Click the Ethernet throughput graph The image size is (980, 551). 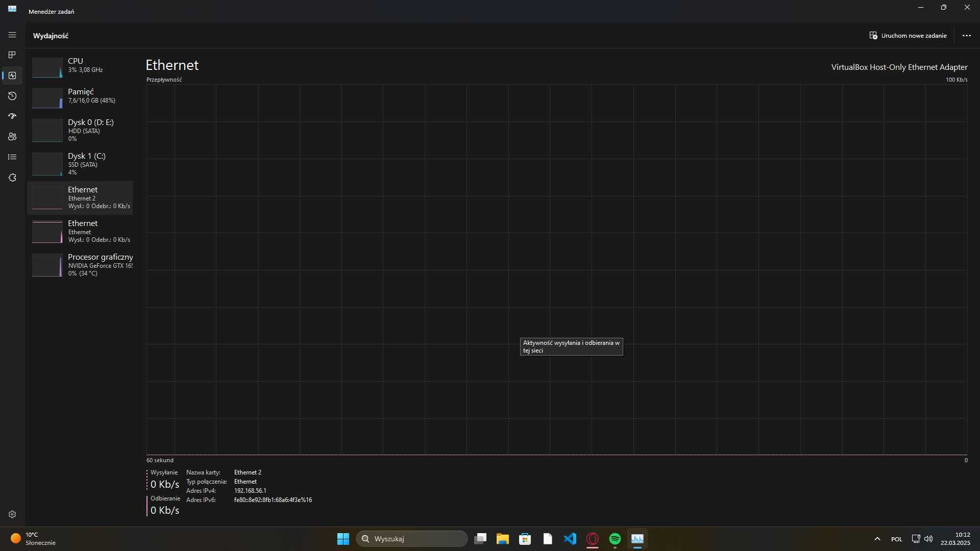click(557, 270)
